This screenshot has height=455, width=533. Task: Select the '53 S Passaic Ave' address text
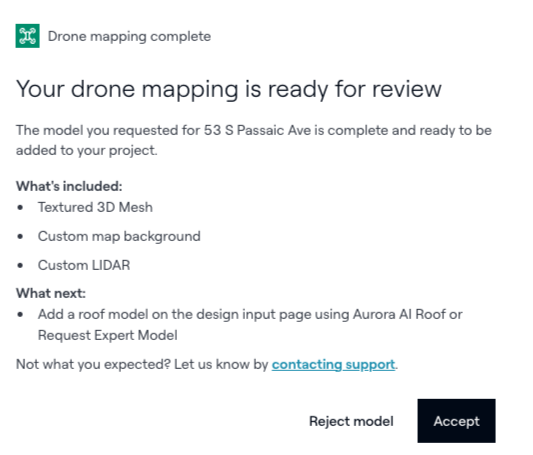[x=257, y=130]
